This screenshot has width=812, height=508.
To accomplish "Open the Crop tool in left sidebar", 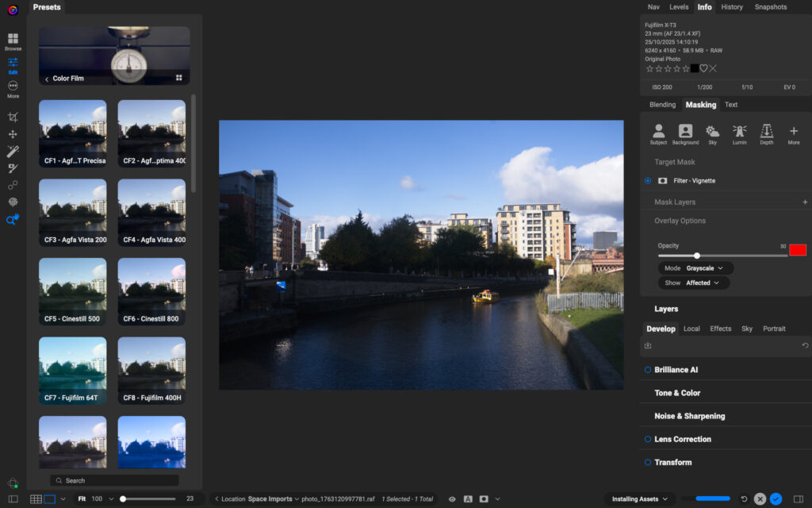I will [x=12, y=116].
